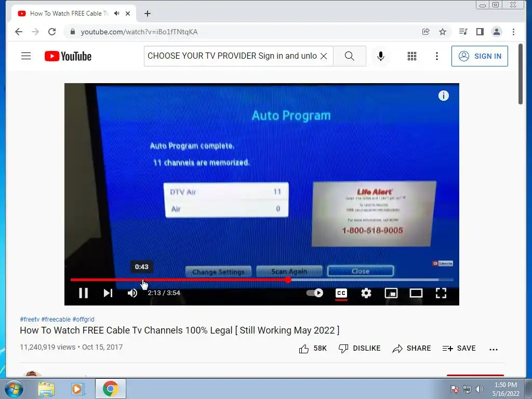Open YouTube settings three-dot menu
This screenshot has width=532, height=399.
click(436, 56)
